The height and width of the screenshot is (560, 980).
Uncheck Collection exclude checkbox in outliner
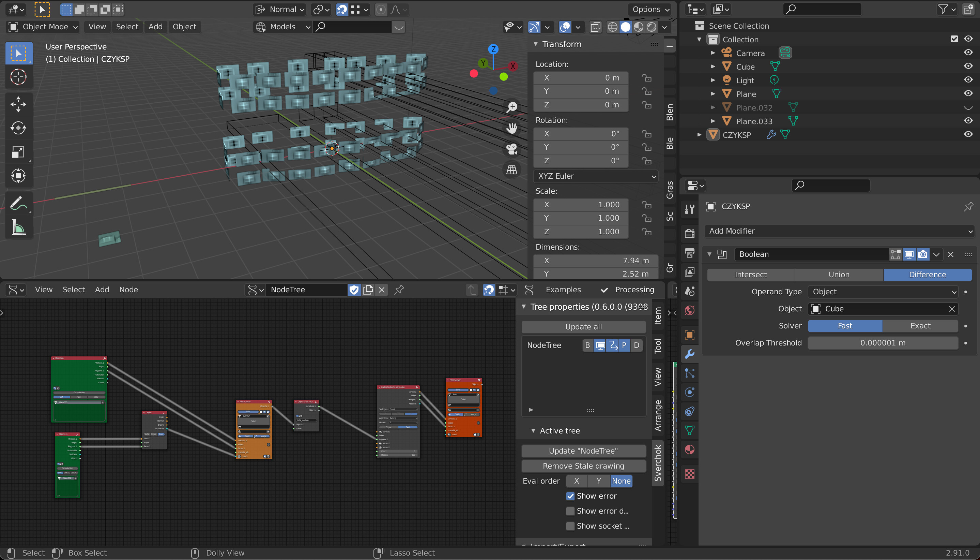[x=954, y=39]
